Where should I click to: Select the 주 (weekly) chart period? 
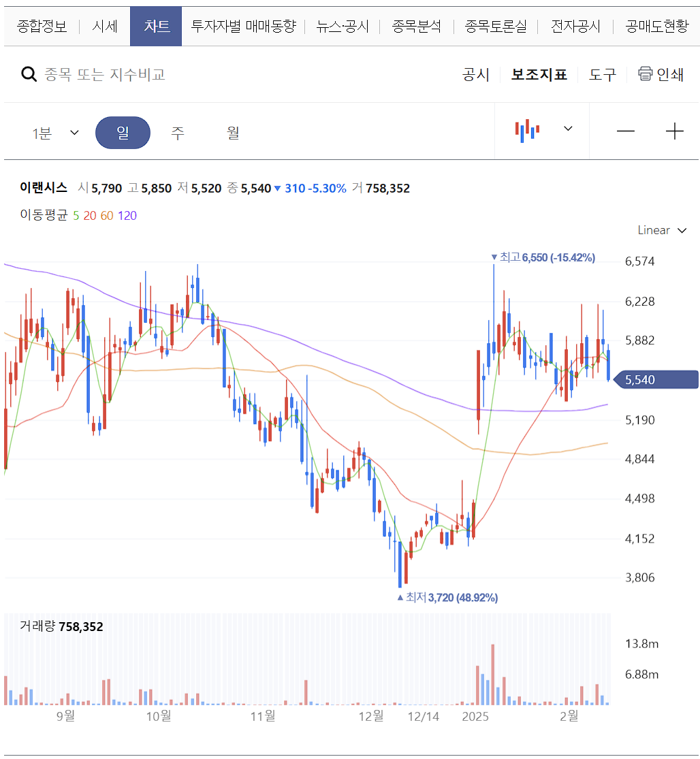[x=178, y=133]
